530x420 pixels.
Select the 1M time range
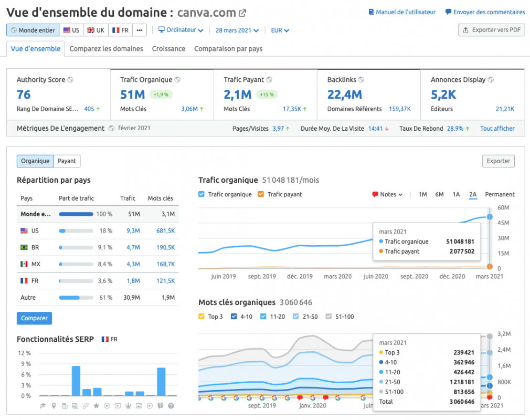pos(423,194)
